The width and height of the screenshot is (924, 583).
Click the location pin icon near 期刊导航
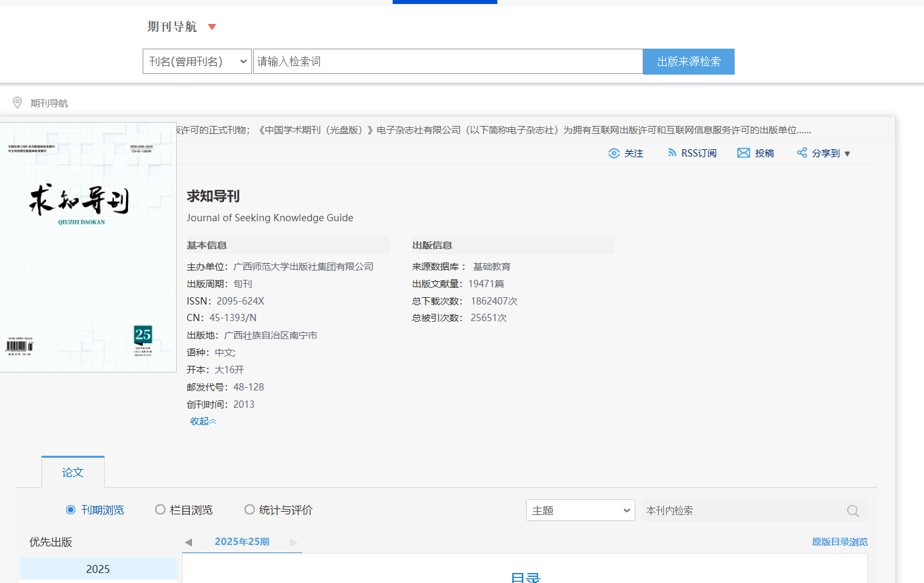(x=17, y=103)
